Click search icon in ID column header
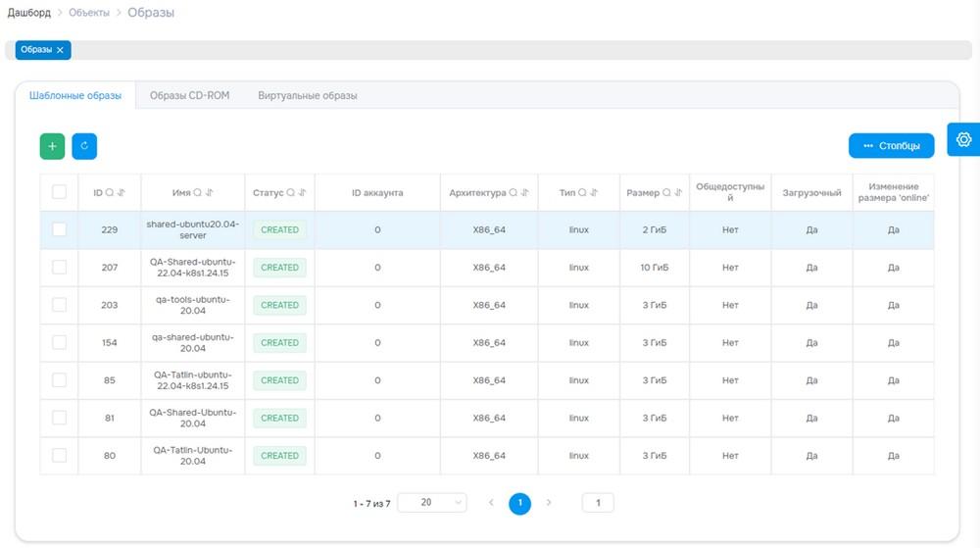This screenshot has width=980, height=548. click(110, 192)
